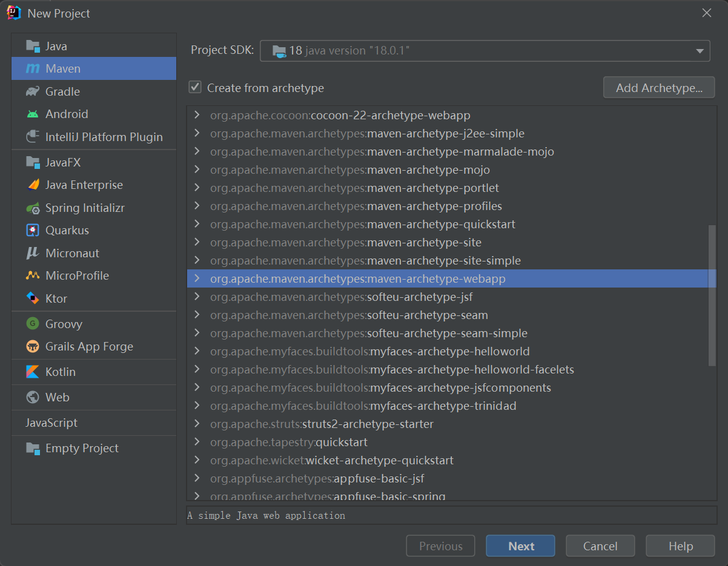Select the Android robot icon
The width and height of the screenshot is (728, 566).
pyautogui.click(x=33, y=114)
